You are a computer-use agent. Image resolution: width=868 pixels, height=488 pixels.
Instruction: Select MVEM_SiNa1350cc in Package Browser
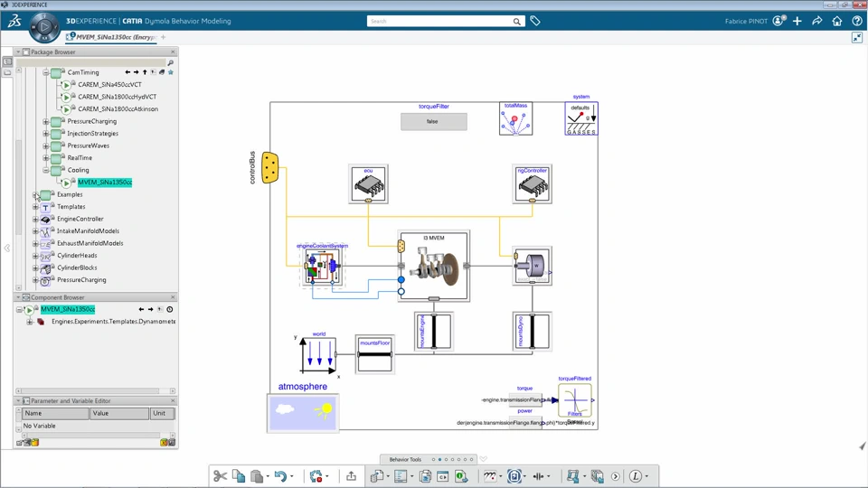click(x=105, y=182)
